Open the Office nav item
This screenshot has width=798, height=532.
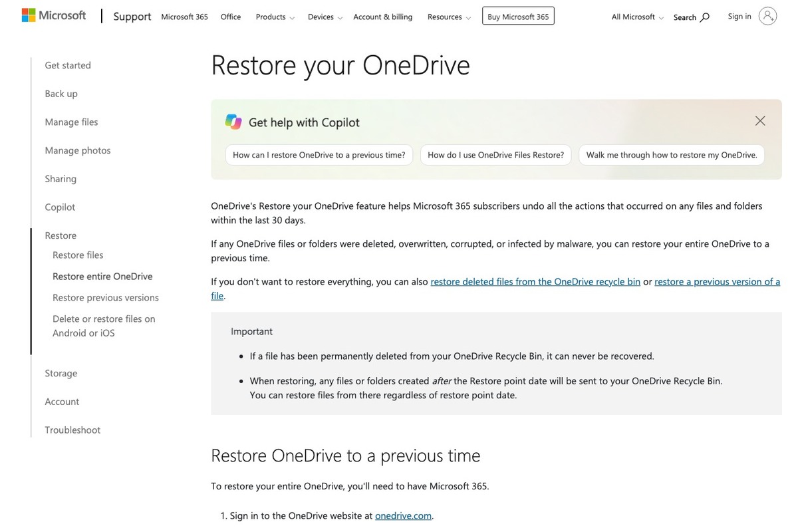231,17
